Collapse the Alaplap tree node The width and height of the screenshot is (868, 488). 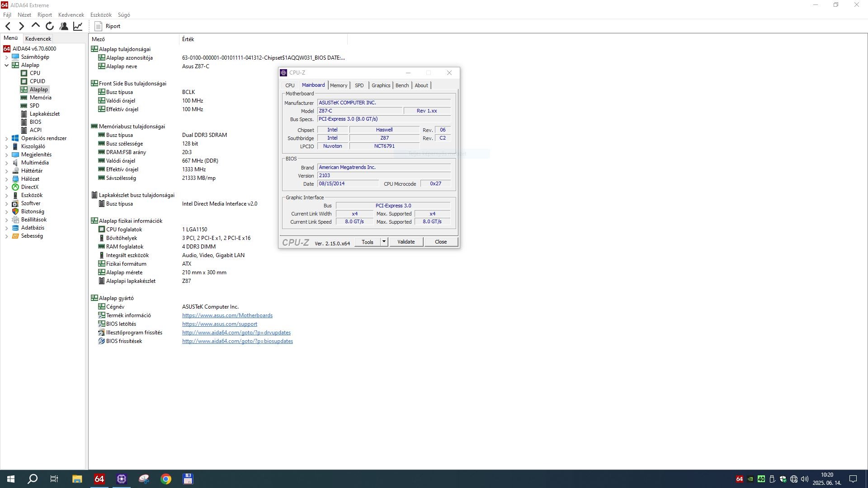click(x=6, y=65)
